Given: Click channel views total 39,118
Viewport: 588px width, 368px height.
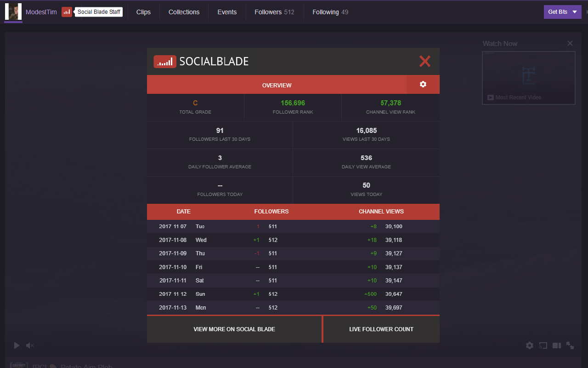Looking at the screenshot, I should tap(394, 240).
